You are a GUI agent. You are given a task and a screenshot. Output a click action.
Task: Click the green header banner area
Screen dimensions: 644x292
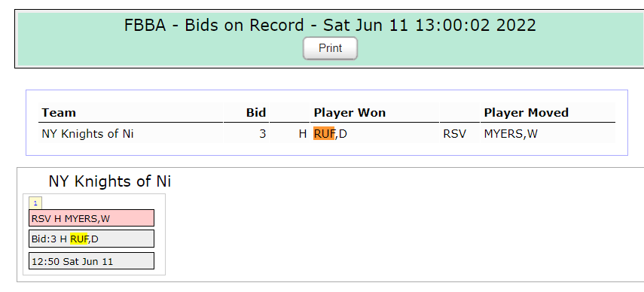pos(330,38)
